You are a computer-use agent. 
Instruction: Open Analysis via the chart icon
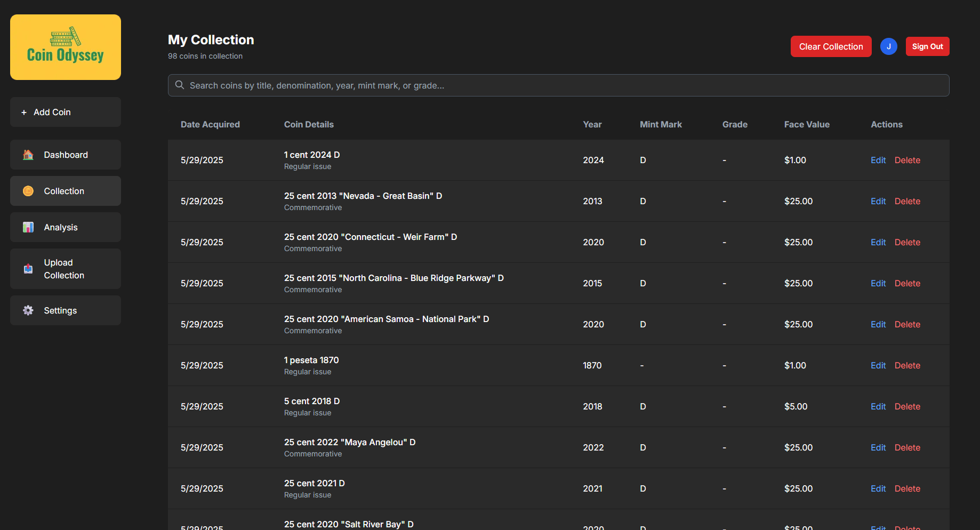(x=27, y=227)
